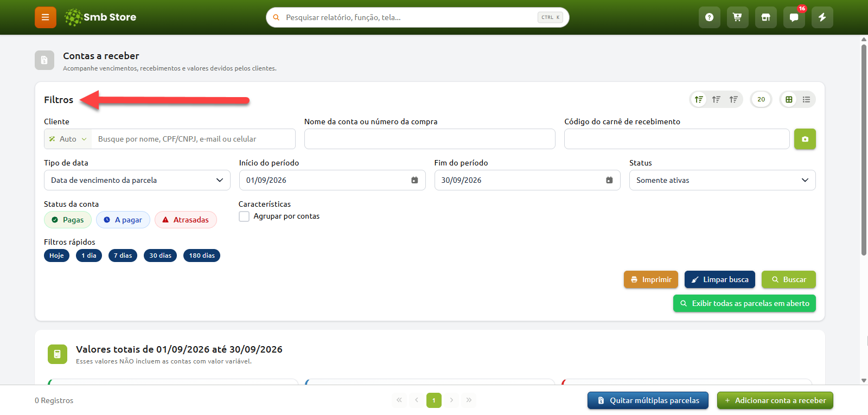The width and height of the screenshot is (868, 415).
Task: Focus the Nome da conta input field
Action: [430, 139]
